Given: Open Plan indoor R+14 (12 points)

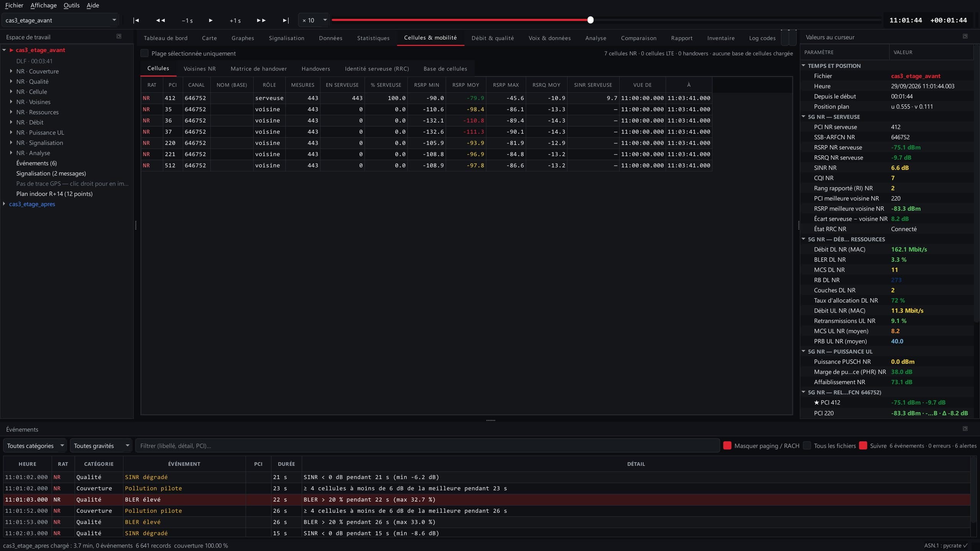Looking at the screenshot, I should tap(54, 194).
